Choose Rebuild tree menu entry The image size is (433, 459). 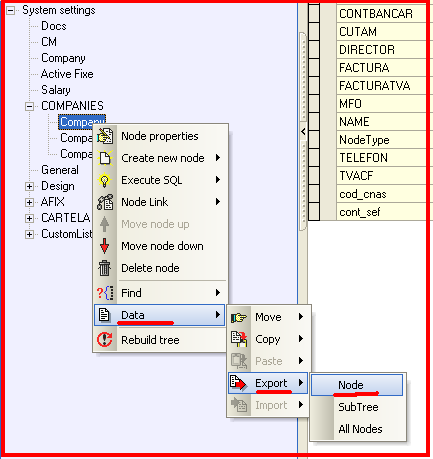(x=160, y=340)
